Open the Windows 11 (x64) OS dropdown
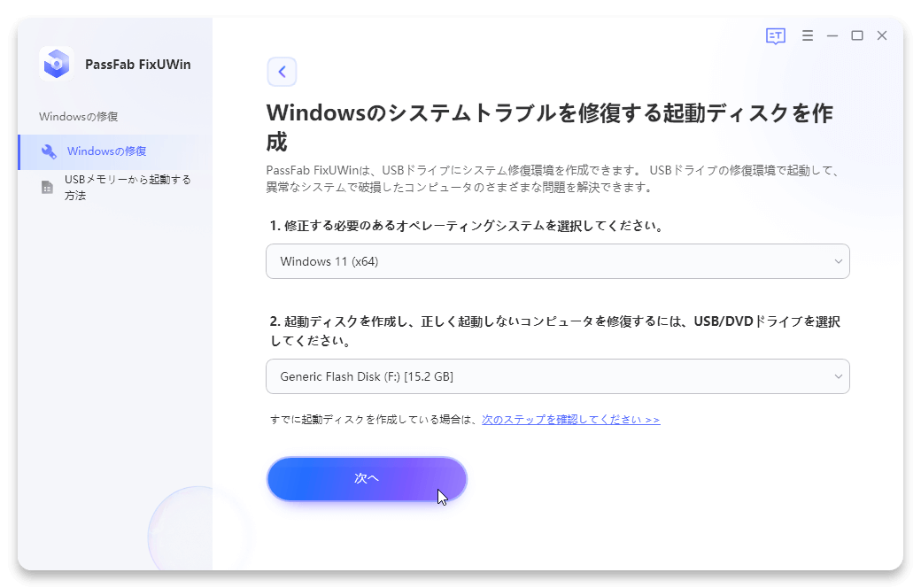The image size is (921, 588). (557, 261)
